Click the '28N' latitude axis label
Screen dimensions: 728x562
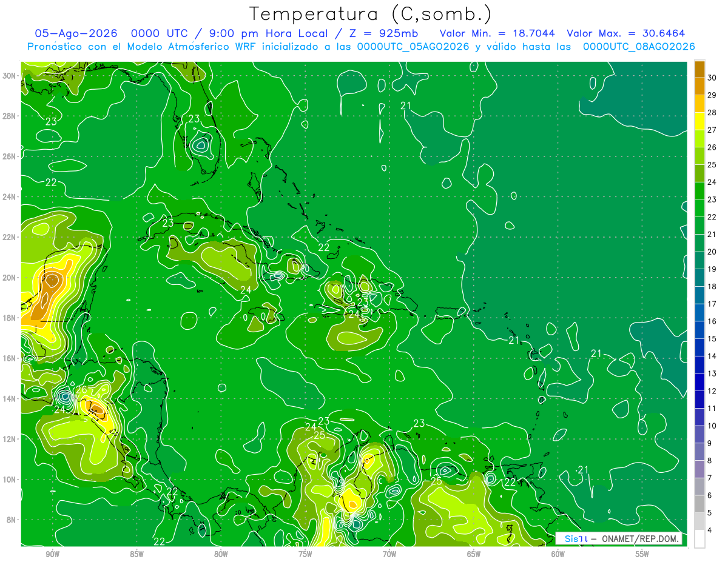coord(10,116)
